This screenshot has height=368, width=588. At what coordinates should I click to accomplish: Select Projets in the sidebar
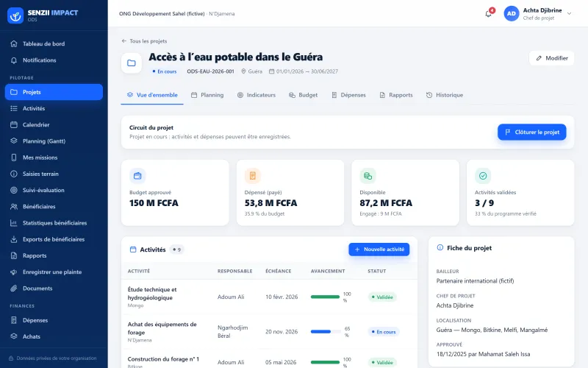(x=54, y=92)
